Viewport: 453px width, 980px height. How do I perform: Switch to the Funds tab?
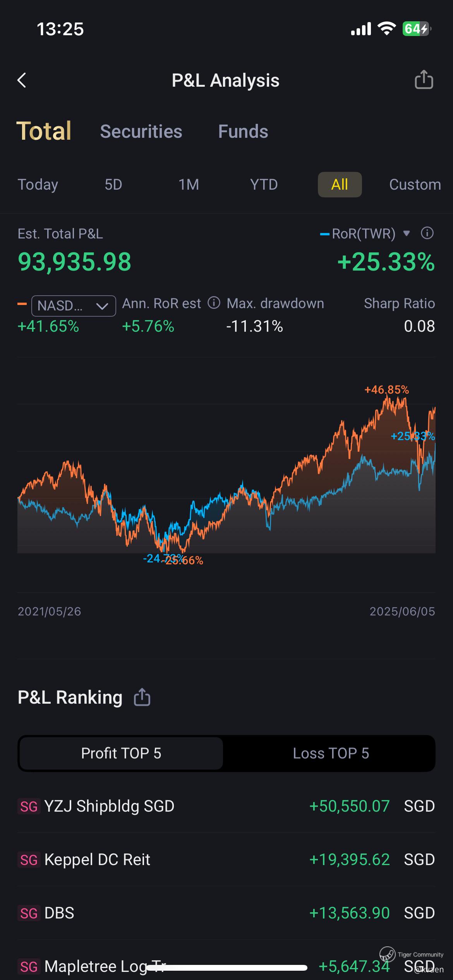point(243,132)
